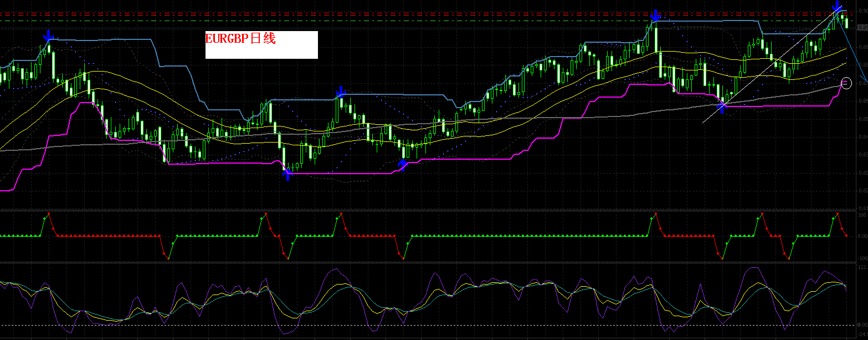Click the 100 level label in oscillator pane

(x=862, y=214)
